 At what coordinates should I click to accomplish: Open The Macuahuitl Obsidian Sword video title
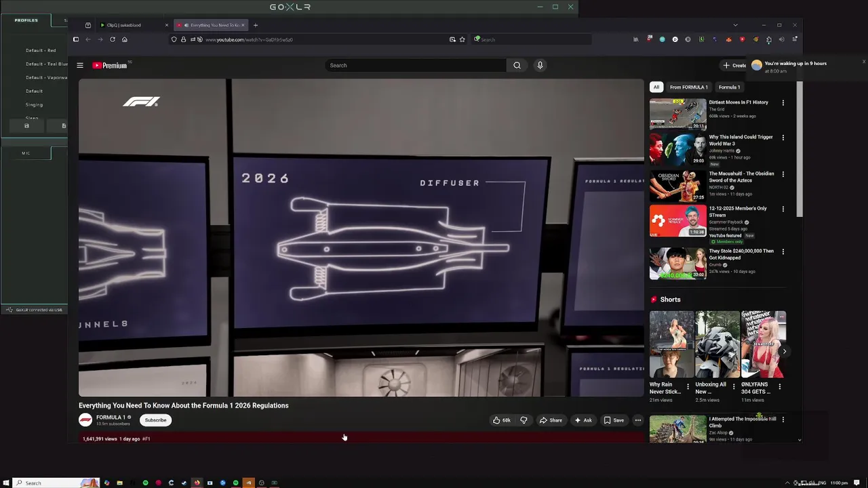pyautogui.click(x=741, y=176)
